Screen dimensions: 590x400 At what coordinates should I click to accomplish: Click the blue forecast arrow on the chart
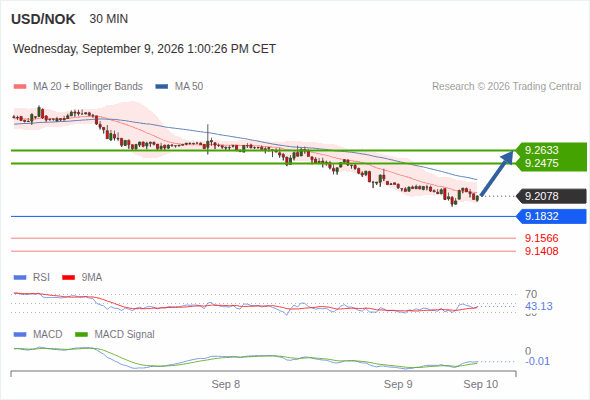click(x=497, y=173)
